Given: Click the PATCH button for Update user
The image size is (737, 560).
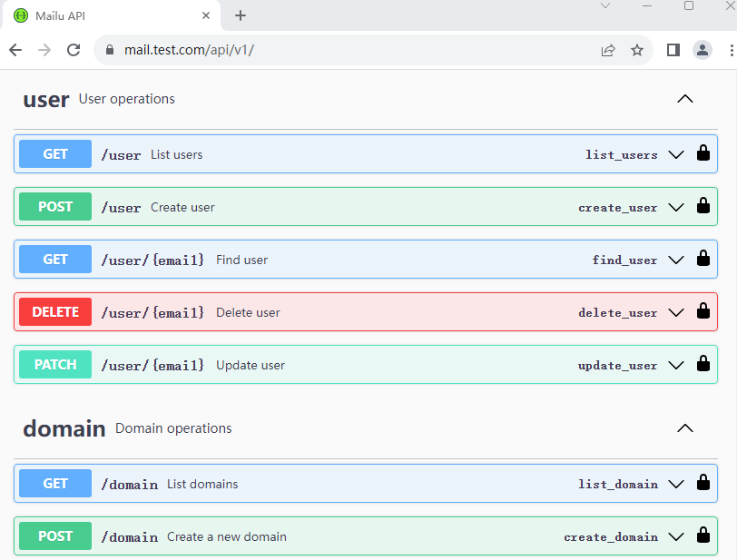Looking at the screenshot, I should coord(55,364).
